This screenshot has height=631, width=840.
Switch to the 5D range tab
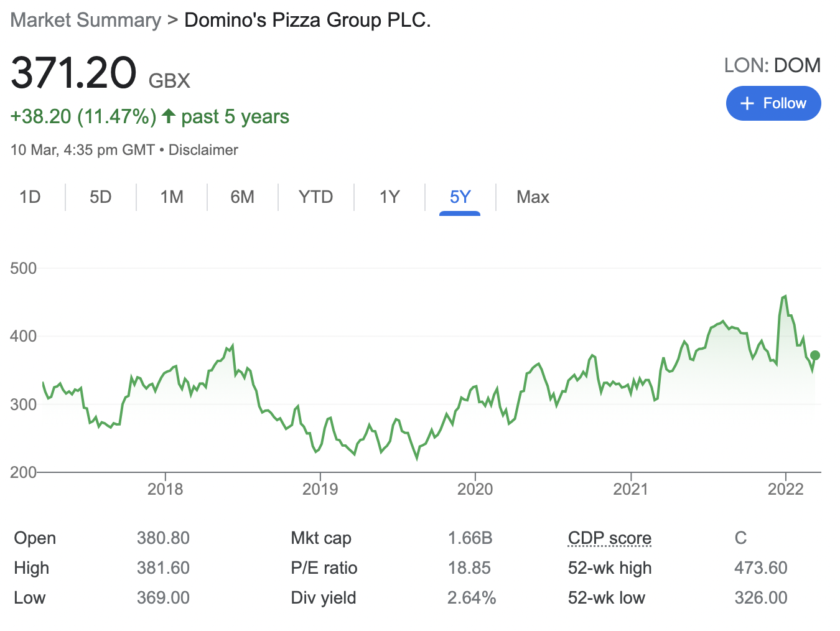point(100,197)
